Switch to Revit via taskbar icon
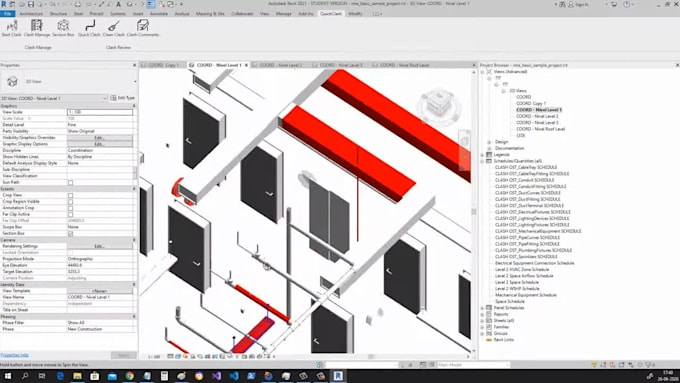This screenshot has width=680, height=383. pos(338,376)
